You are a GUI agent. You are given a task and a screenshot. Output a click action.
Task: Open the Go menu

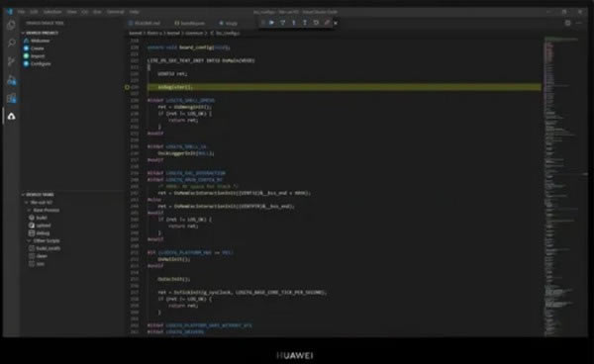click(x=85, y=12)
